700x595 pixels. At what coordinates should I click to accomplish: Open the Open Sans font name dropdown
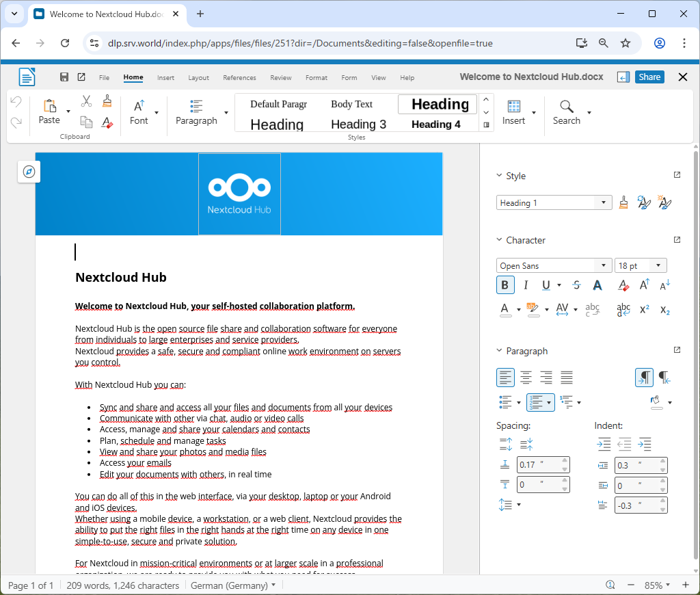tap(603, 266)
